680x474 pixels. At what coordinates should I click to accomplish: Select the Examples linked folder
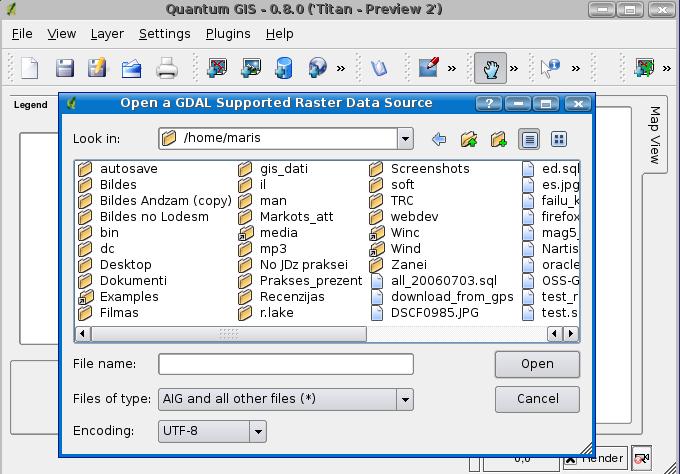pos(118,297)
